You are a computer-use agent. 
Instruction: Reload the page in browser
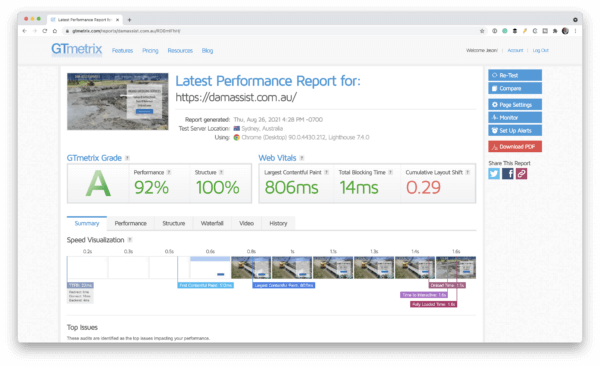[45, 31]
